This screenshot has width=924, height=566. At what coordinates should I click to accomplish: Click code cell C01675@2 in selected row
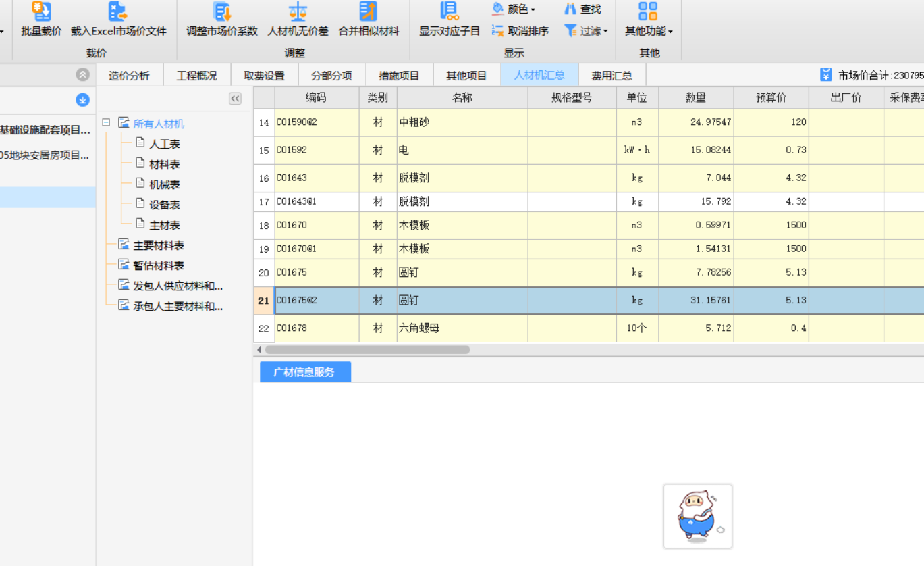317,300
